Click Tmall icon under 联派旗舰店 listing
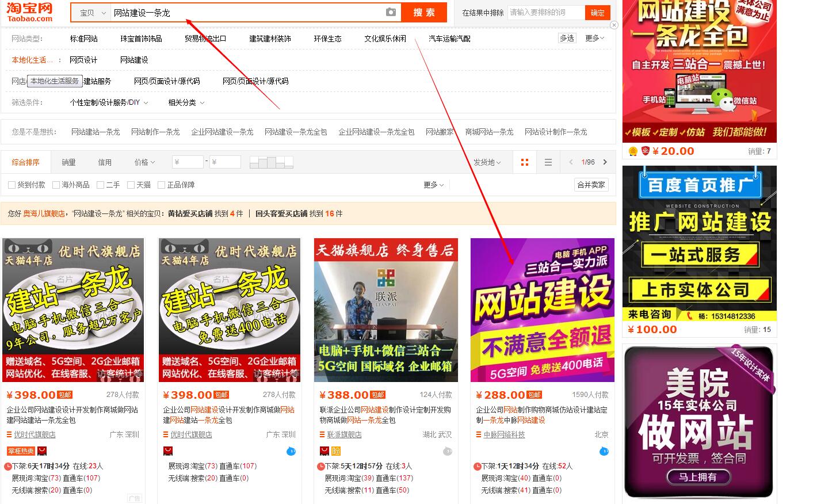This screenshot has width=817, height=504. (x=324, y=451)
